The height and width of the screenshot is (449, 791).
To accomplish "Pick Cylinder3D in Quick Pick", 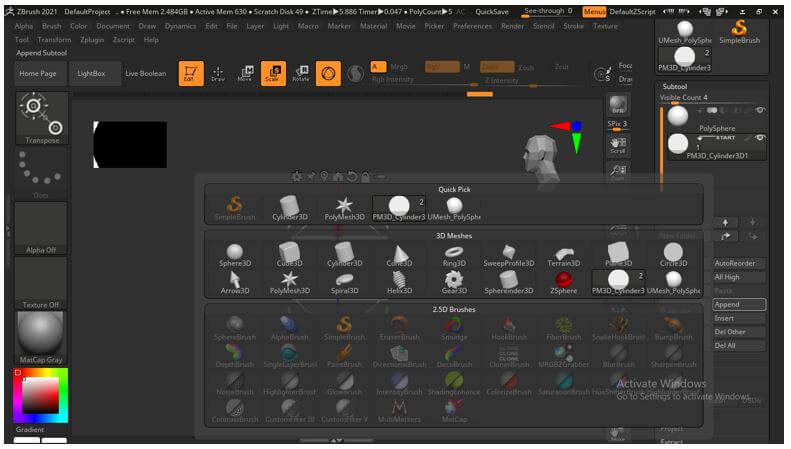I will [x=290, y=209].
